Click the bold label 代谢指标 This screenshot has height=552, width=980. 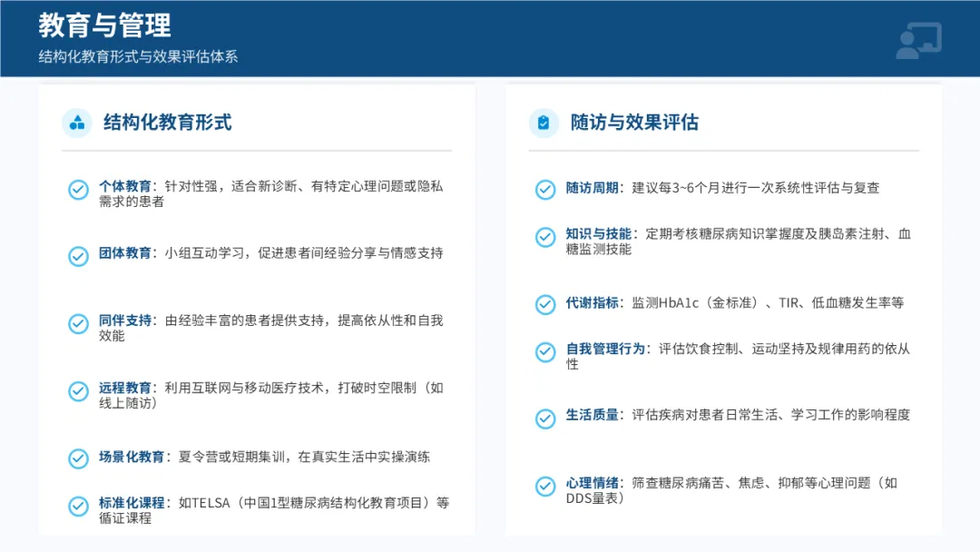(592, 303)
